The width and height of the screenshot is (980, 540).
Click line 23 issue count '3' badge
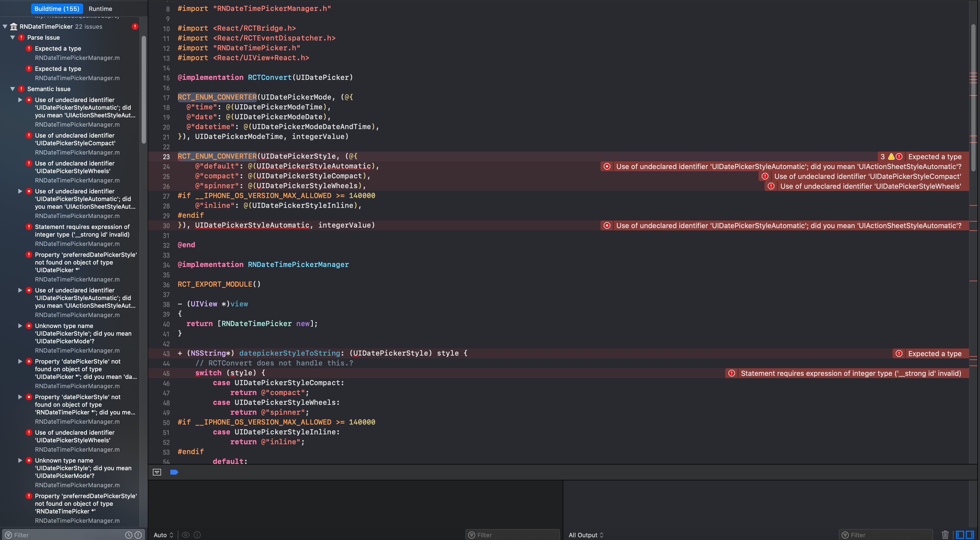883,157
